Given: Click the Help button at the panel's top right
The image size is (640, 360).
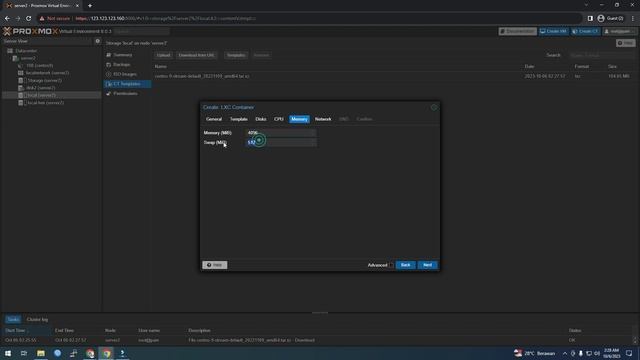Looking at the screenshot, I should 626,43.
